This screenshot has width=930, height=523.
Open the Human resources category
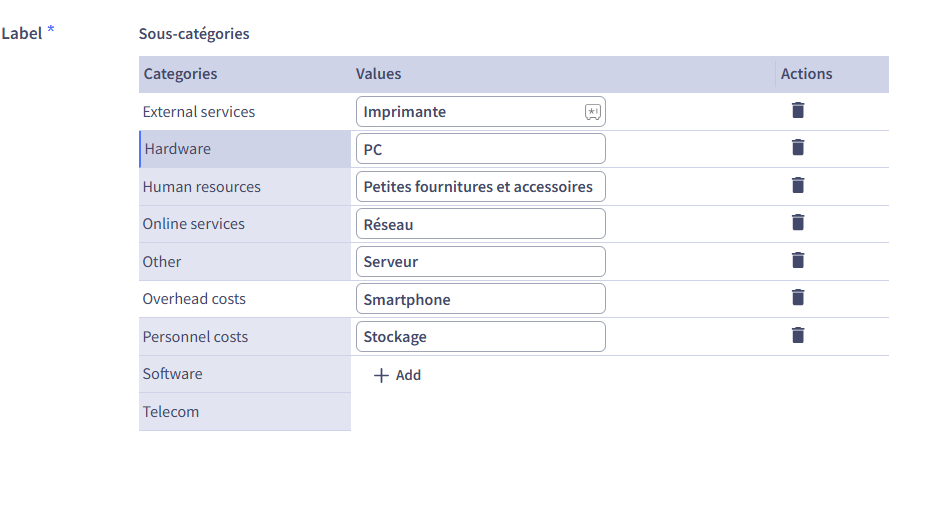point(202,187)
